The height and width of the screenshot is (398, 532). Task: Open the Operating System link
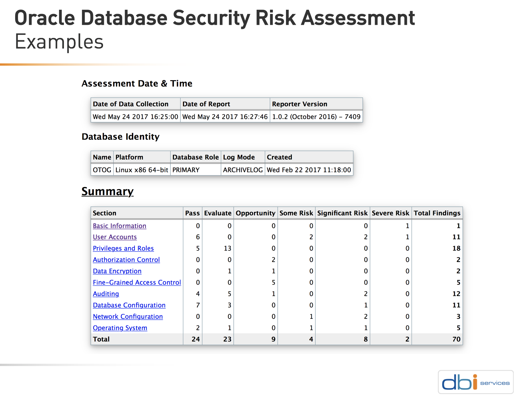tap(120, 328)
